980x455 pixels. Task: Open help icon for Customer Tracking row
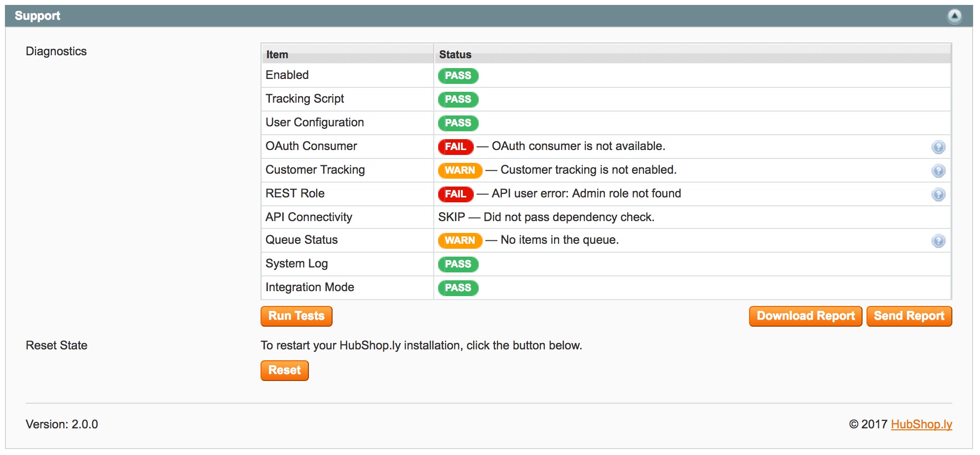(x=938, y=171)
